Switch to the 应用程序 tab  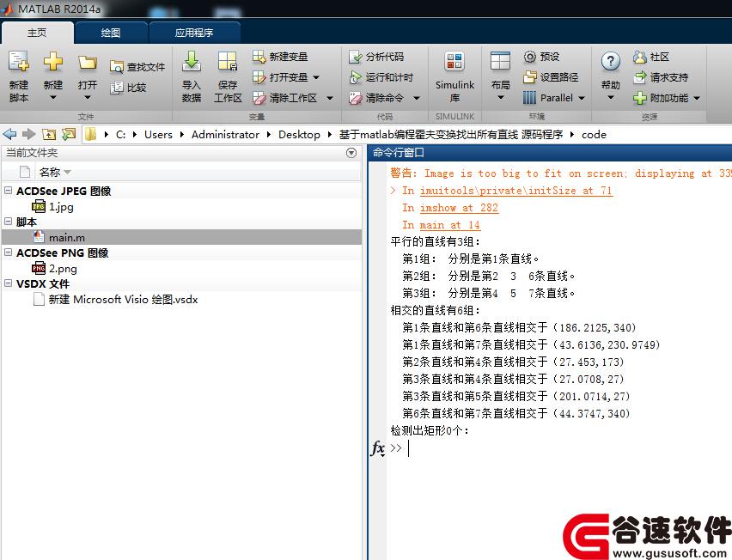[194, 33]
